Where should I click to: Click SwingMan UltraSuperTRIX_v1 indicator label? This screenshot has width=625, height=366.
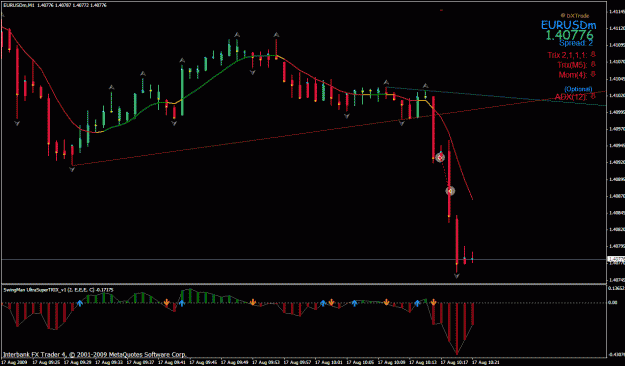click(58, 290)
